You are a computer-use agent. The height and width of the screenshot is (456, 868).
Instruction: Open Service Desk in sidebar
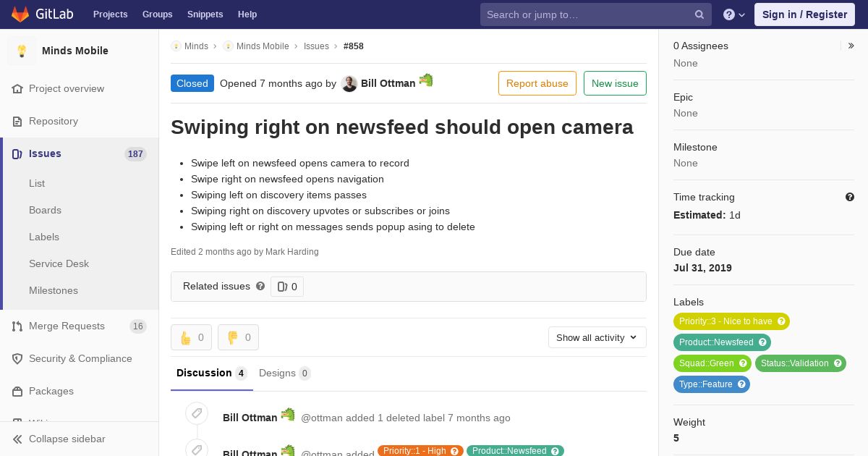coord(59,263)
